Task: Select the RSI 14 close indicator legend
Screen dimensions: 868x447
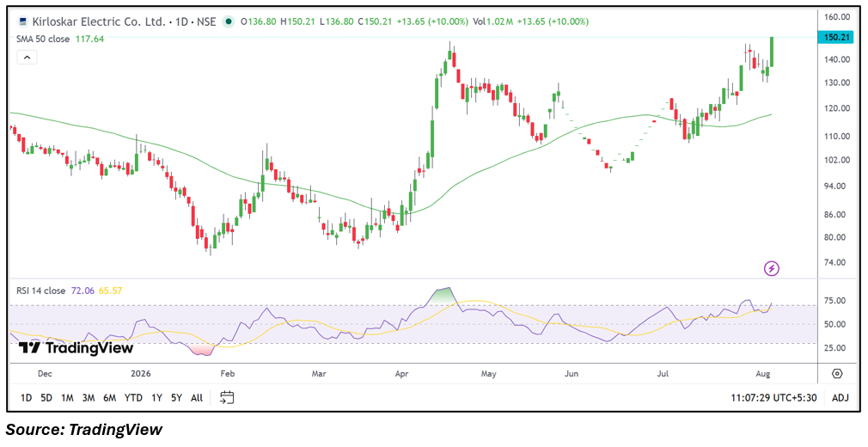Action: 40,291
